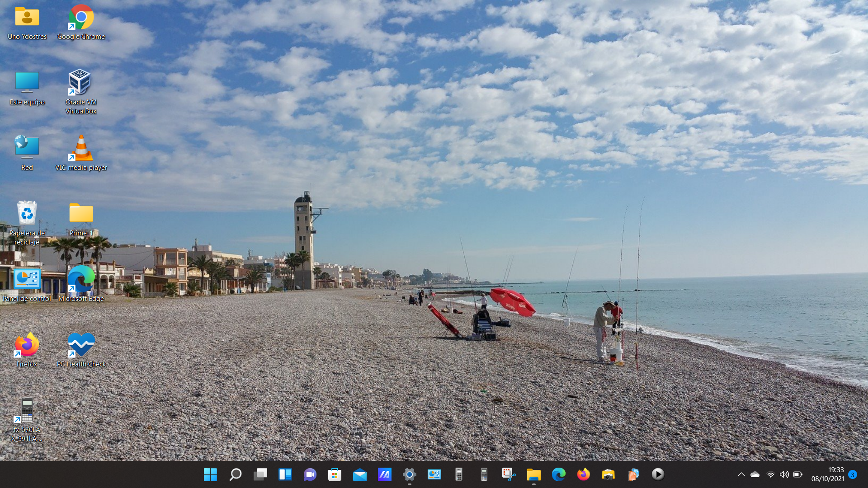The width and height of the screenshot is (868, 488).
Task: Click the OneDrive cloud tray icon
Action: [x=755, y=474]
